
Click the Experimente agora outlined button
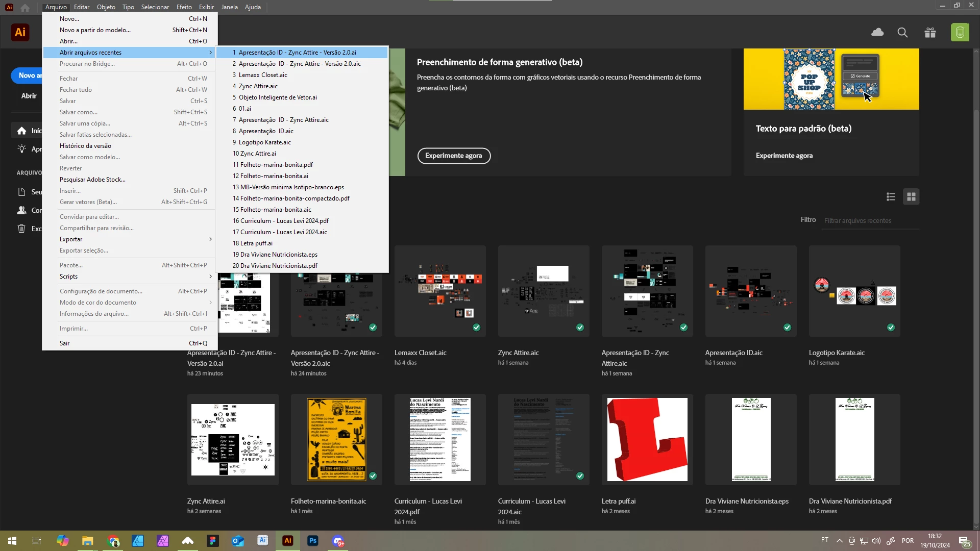pyautogui.click(x=453, y=156)
